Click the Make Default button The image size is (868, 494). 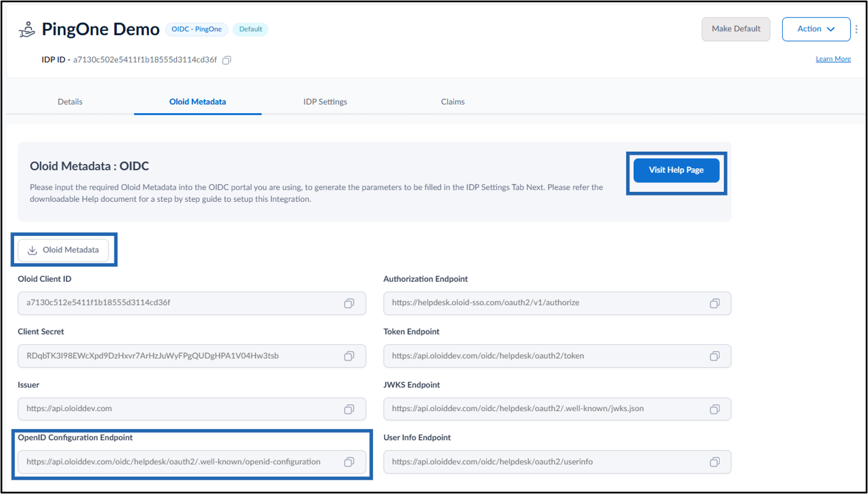click(736, 29)
